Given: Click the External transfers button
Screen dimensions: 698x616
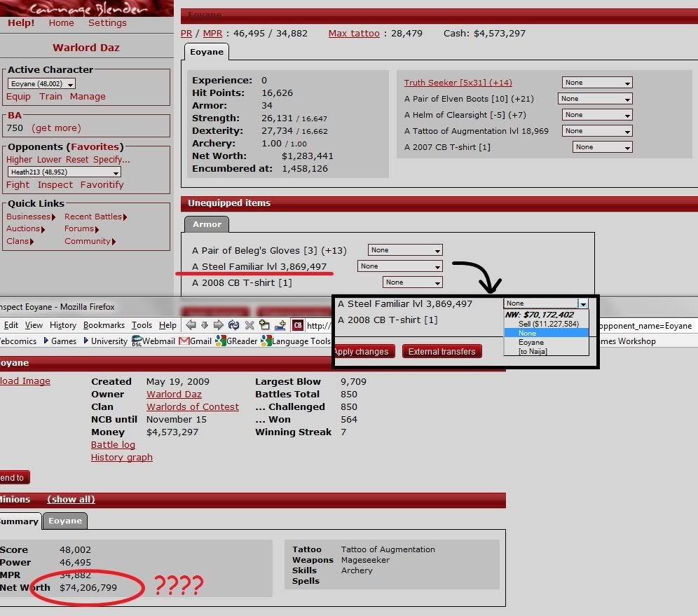Looking at the screenshot, I should pos(442,352).
